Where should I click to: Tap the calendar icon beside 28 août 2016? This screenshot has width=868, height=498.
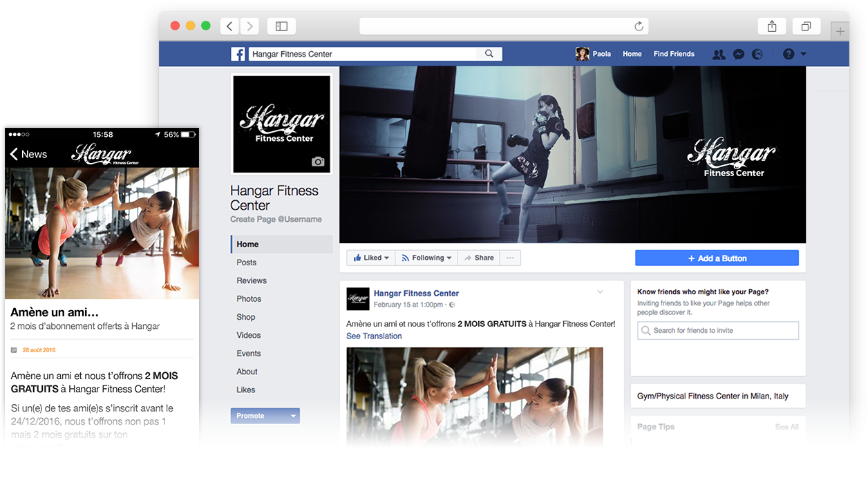click(14, 350)
